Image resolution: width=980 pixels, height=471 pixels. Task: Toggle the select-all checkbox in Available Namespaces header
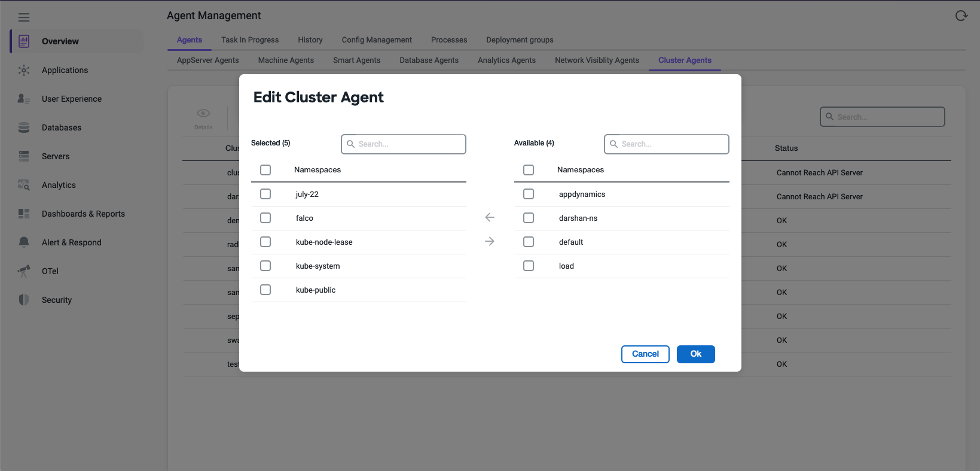coord(529,170)
